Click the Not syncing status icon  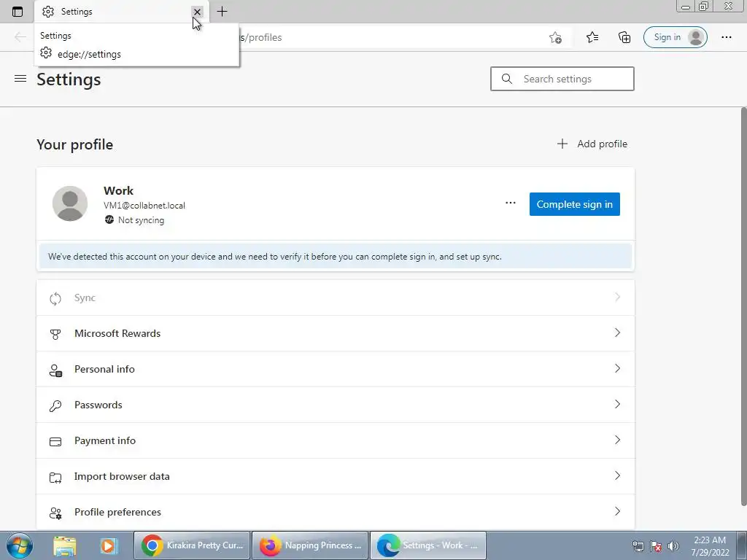coord(109,219)
